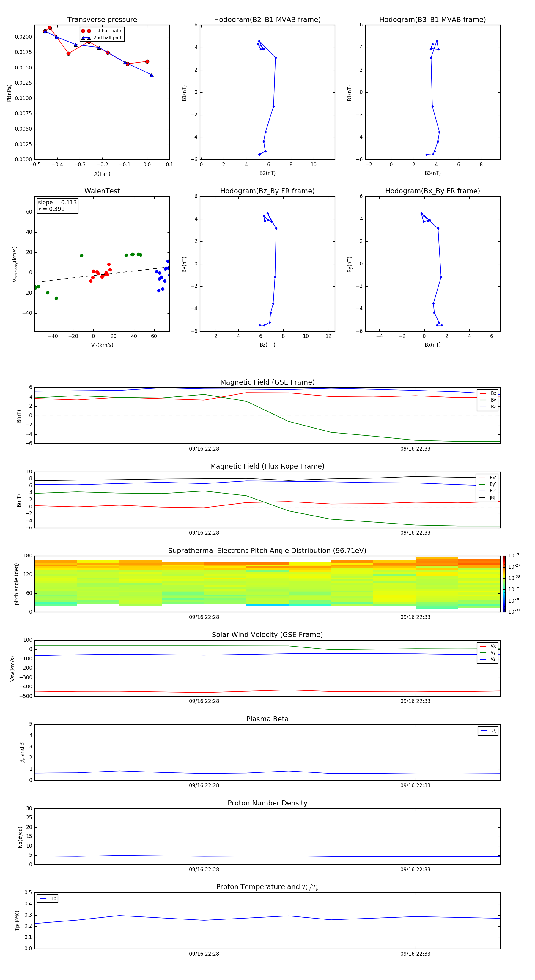This screenshot has height=980, width=535.
Task: Select the '1st half path' legend entry
Action: pyautogui.click(x=102, y=31)
